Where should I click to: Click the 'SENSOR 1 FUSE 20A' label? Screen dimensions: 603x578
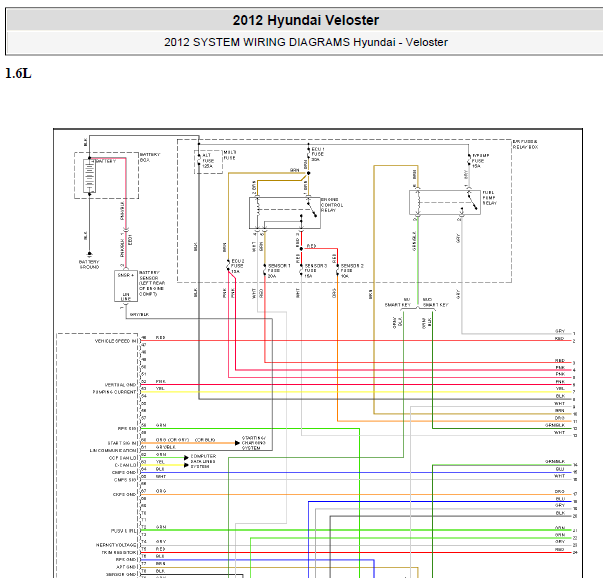pos(279,271)
